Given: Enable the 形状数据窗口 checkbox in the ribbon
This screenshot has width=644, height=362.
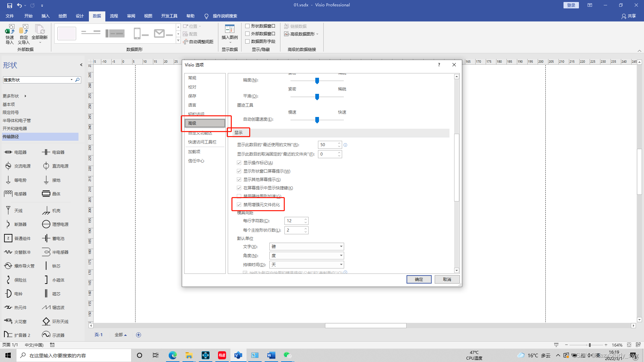Looking at the screenshot, I should coord(248,26).
